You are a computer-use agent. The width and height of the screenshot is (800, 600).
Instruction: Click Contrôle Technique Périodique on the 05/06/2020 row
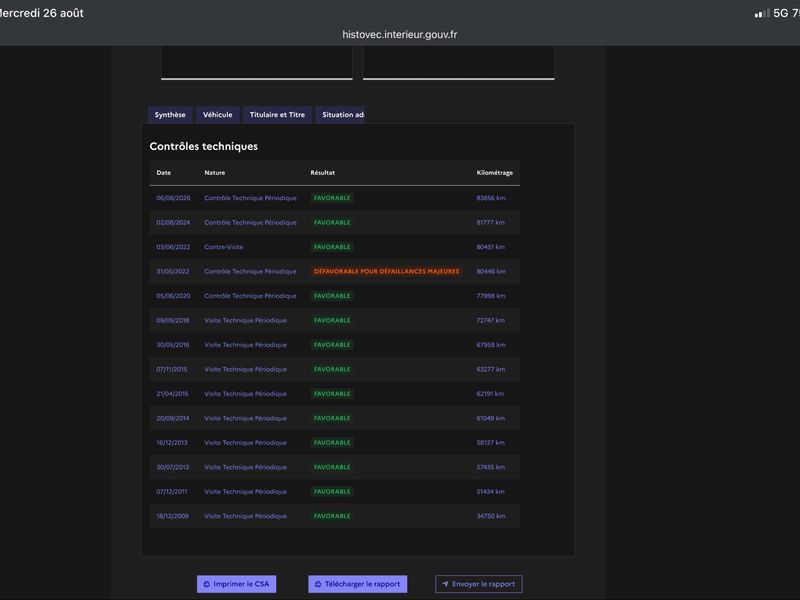(250, 296)
